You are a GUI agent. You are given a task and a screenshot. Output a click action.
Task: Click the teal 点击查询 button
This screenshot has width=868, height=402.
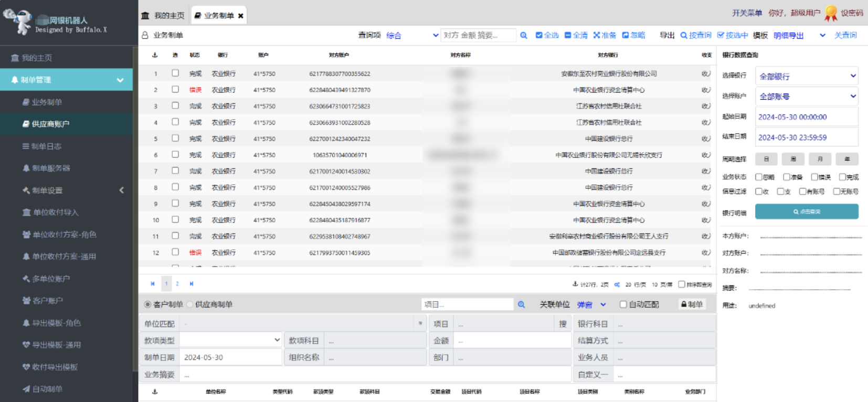(807, 211)
